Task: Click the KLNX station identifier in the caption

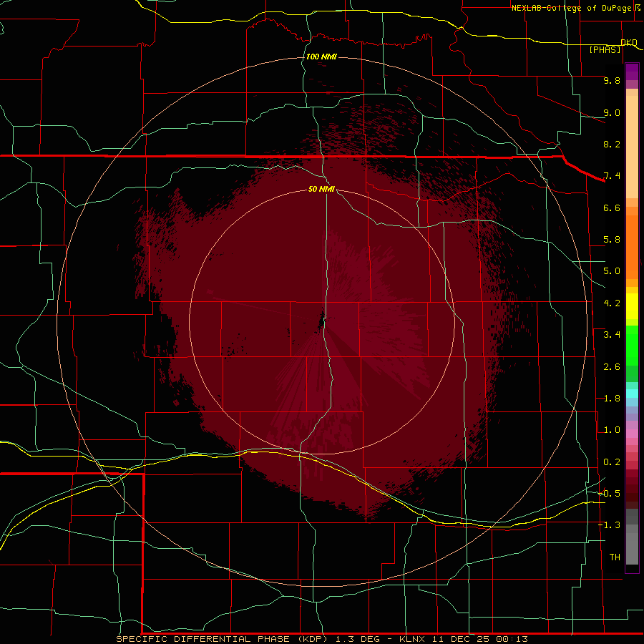Action: [x=412, y=639]
